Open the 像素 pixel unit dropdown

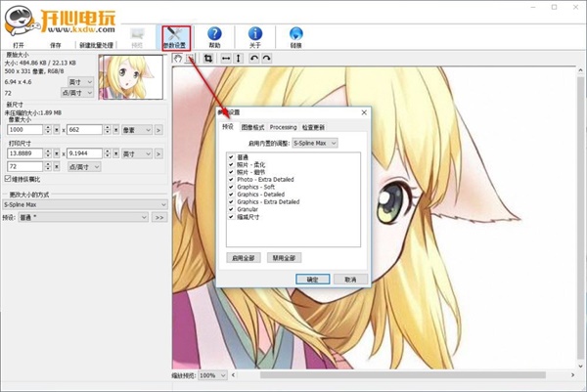tap(135, 129)
